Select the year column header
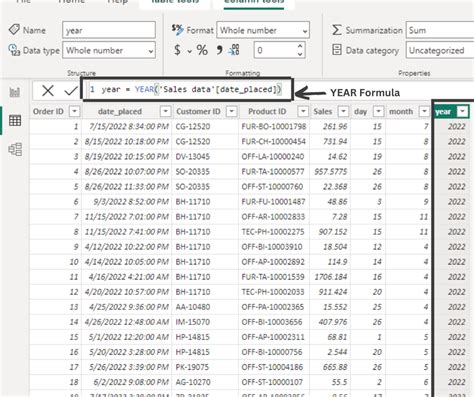The image size is (474, 397). tap(443, 112)
